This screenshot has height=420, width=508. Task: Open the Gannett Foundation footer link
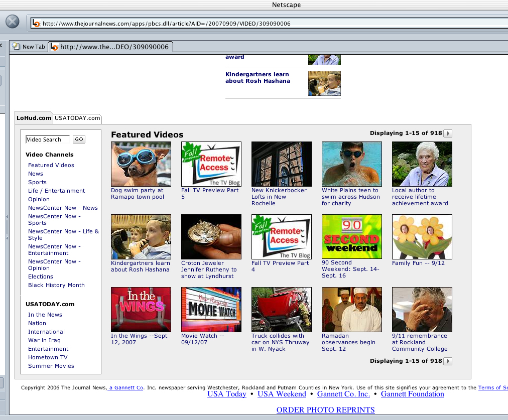[413, 394]
